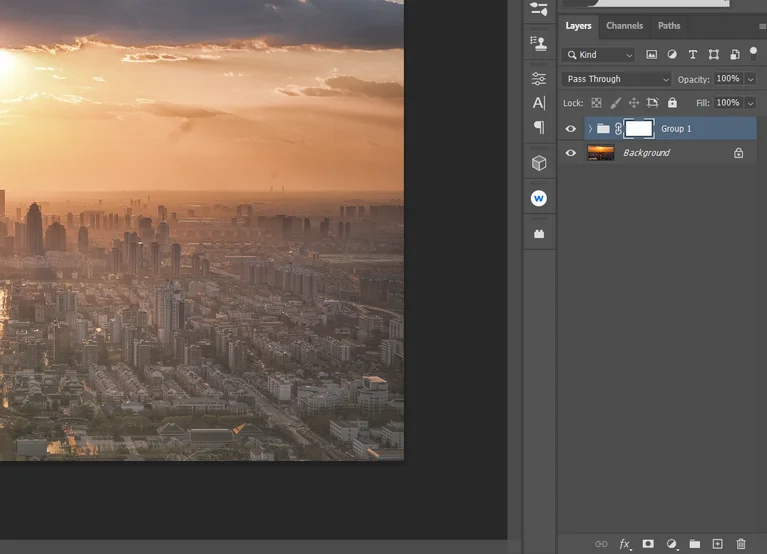The width and height of the screenshot is (767, 554).
Task: Open the Kind filter dropdown
Action: tap(599, 55)
